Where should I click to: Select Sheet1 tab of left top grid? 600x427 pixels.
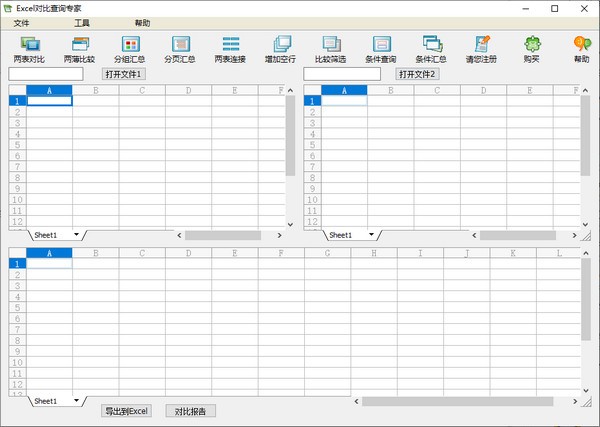coord(46,235)
